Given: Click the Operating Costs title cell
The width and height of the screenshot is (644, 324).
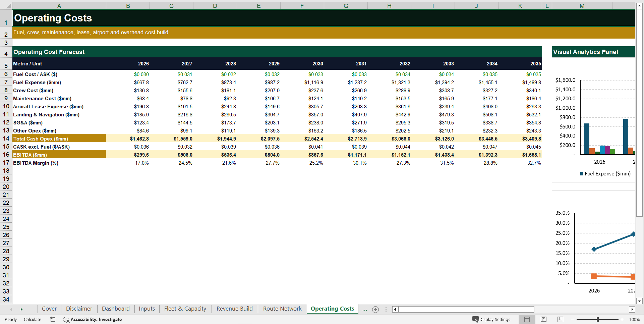Looking at the screenshot, I should coord(324,18).
